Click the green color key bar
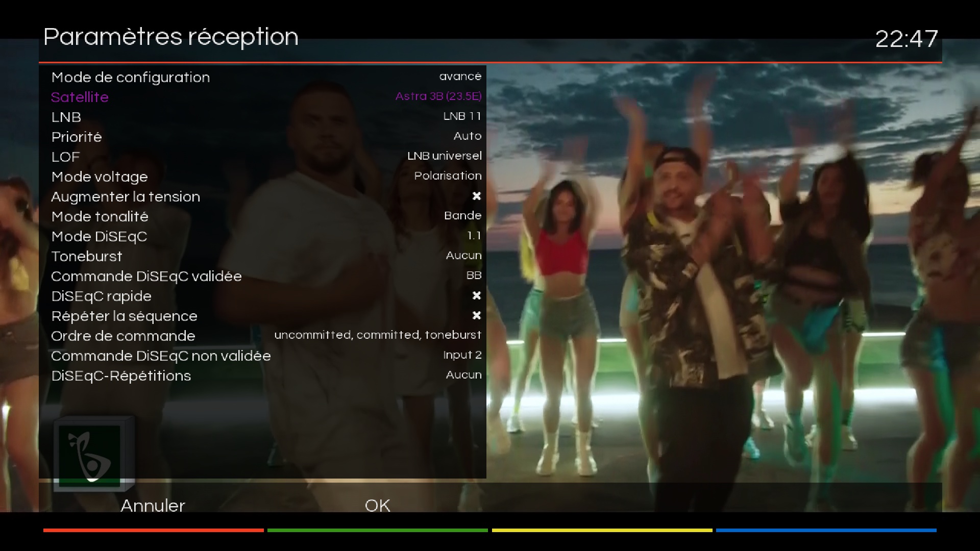This screenshot has width=980, height=551. click(x=378, y=531)
